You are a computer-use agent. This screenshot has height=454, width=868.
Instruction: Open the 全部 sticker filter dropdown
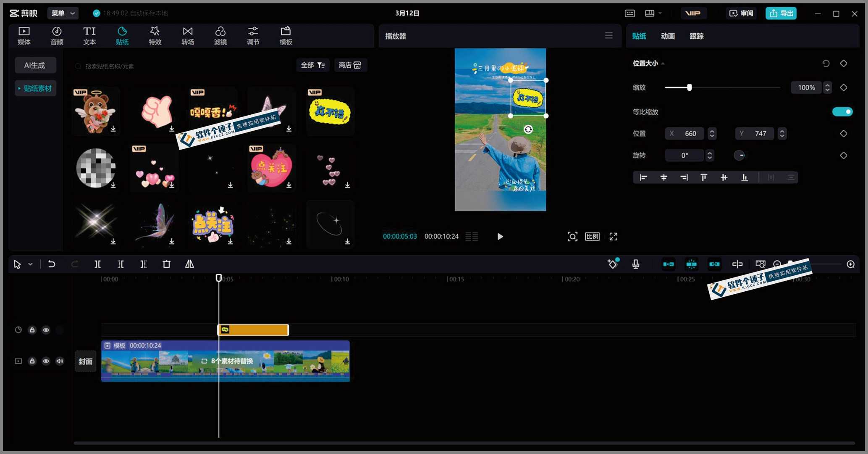click(x=312, y=65)
